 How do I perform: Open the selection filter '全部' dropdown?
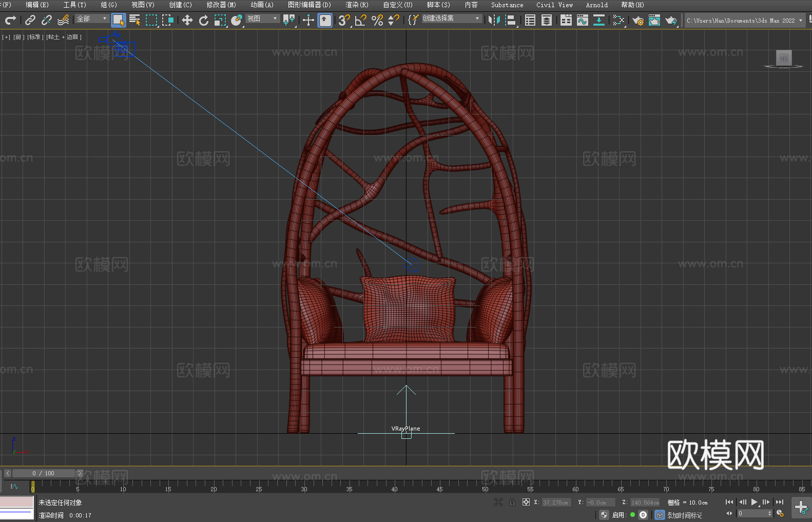(x=92, y=18)
